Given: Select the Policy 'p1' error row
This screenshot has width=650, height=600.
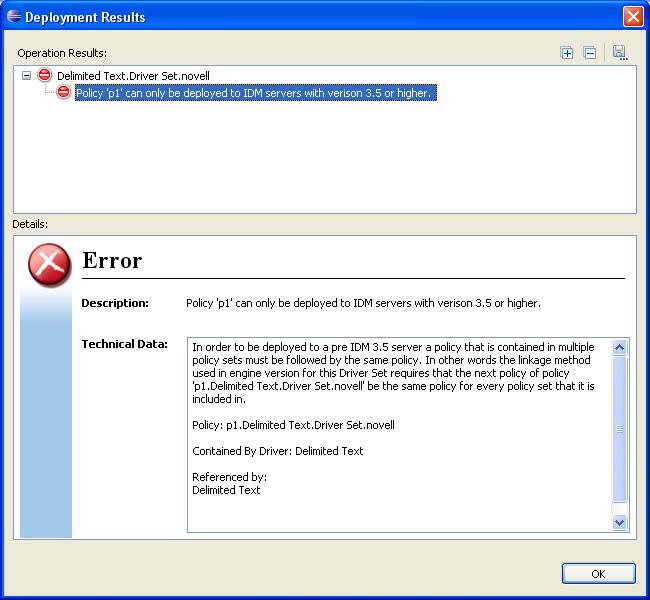Looking at the screenshot, I should coord(256,93).
